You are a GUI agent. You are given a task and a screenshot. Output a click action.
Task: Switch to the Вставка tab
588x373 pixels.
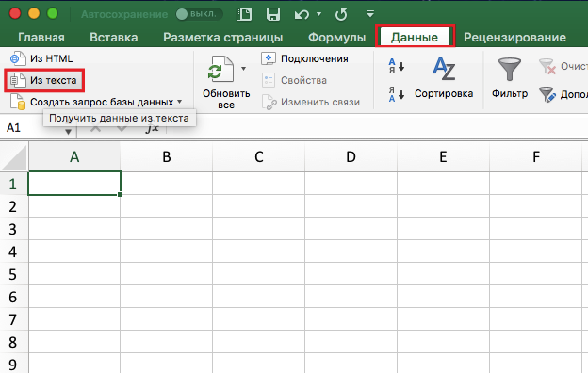[114, 37]
